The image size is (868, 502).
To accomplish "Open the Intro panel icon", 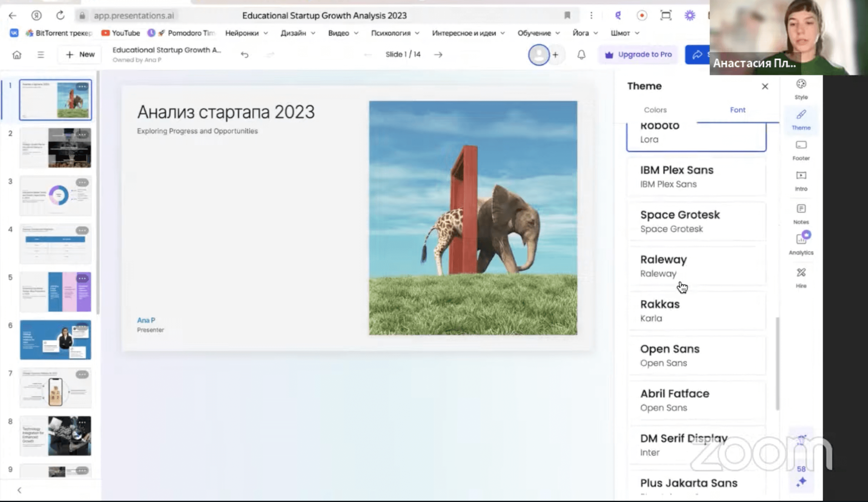I will 801,180.
